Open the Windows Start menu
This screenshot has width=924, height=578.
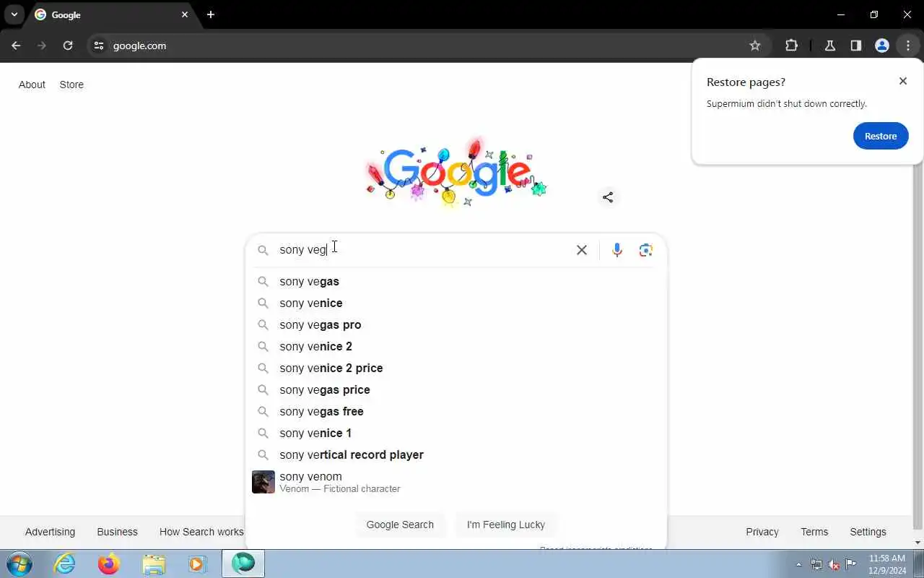point(19,564)
